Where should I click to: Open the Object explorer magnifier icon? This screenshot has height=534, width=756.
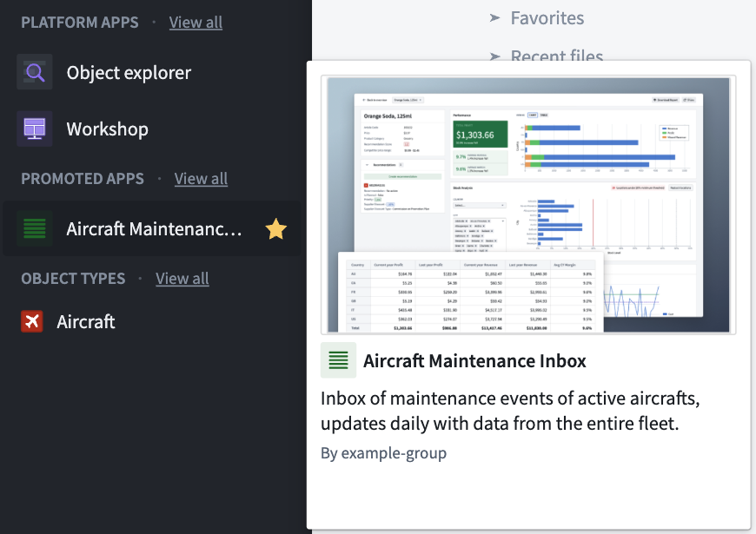pos(35,72)
